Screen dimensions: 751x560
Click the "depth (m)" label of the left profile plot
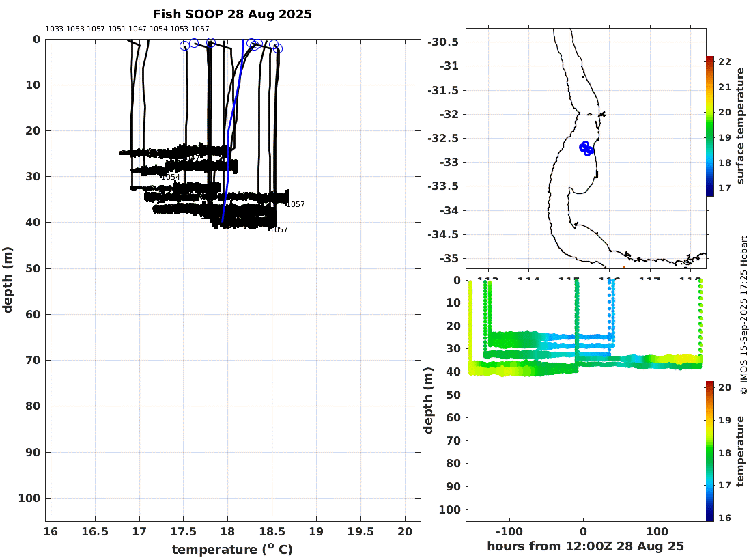[8, 280]
